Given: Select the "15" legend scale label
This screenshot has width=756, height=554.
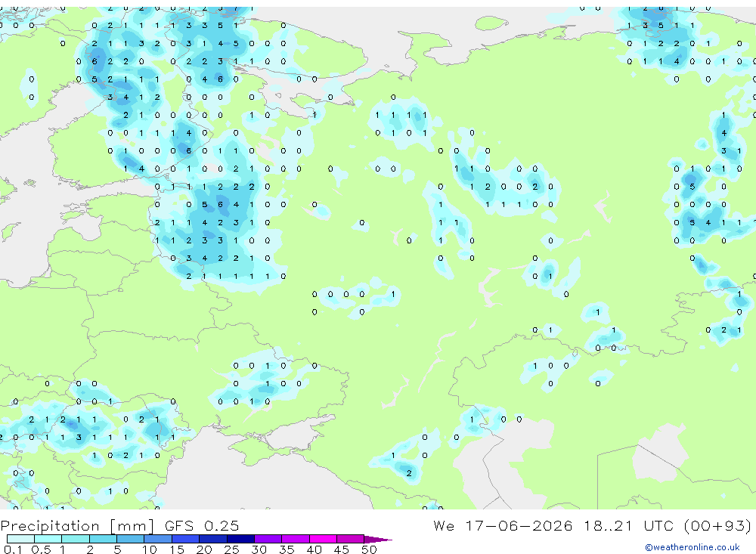Looking at the screenshot, I should 177,549.
